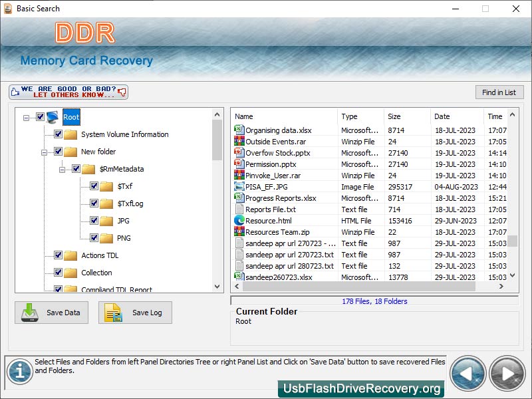Click the PowerPoint icon of Overfow Stock.pptx
Image resolution: width=532 pixels, height=399 pixels.
click(x=239, y=152)
